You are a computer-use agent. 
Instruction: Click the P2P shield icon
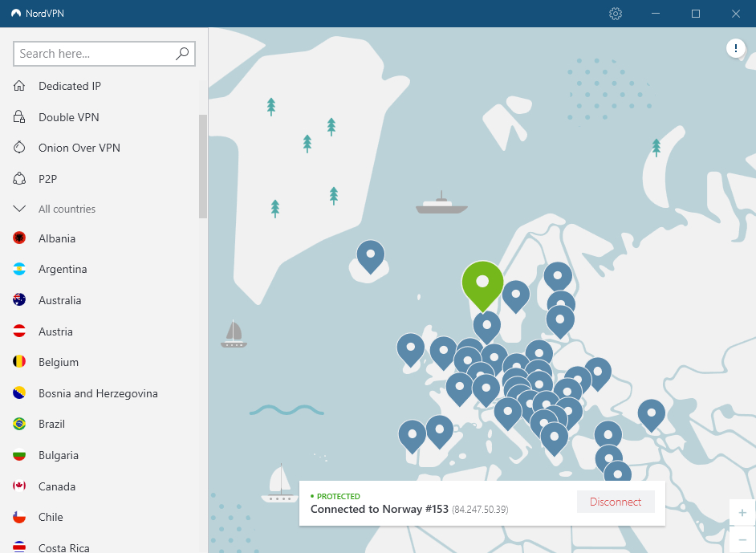(x=20, y=179)
